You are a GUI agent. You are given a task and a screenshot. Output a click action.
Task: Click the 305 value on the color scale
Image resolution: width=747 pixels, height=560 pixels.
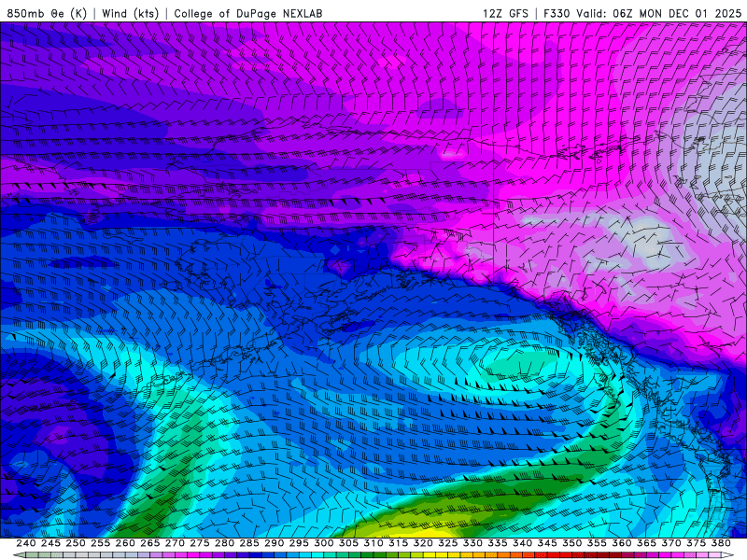pos(348,543)
